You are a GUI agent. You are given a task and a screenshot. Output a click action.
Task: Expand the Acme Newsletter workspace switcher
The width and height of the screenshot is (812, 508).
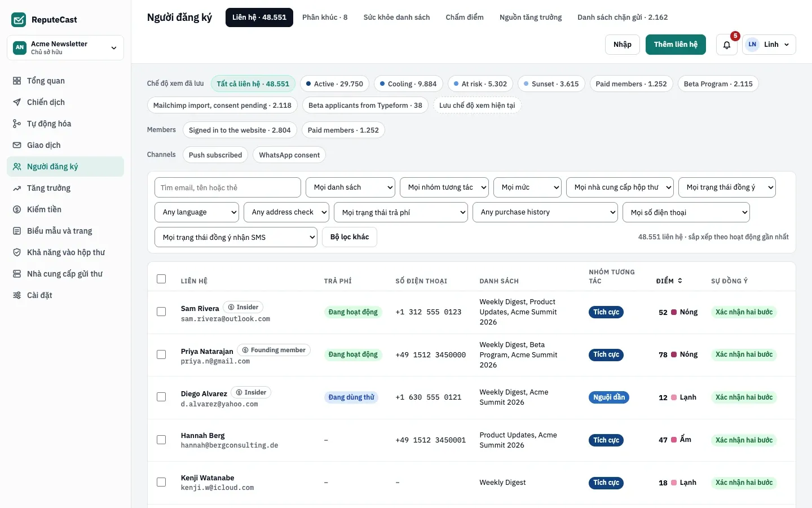coord(65,47)
